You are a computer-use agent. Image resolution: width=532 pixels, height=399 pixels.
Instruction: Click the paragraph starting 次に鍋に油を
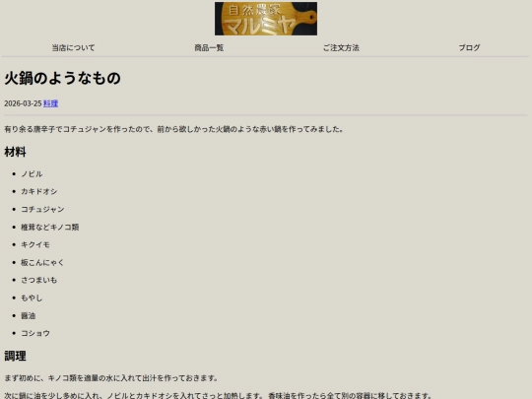[x=218, y=396]
